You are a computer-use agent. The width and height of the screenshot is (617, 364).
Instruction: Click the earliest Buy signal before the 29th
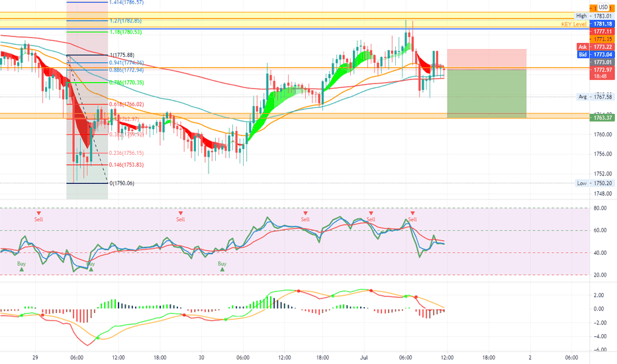[x=22, y=266]
